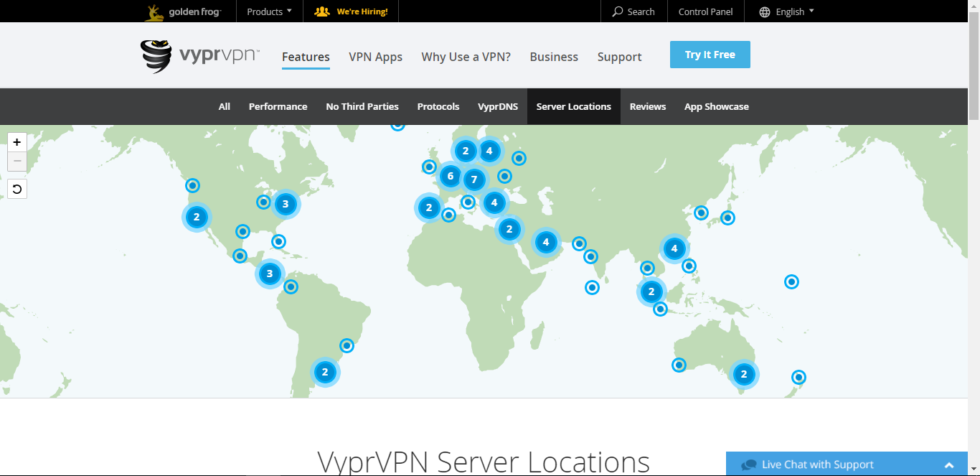
Task: View the Reviews tab
Action: 648,106
